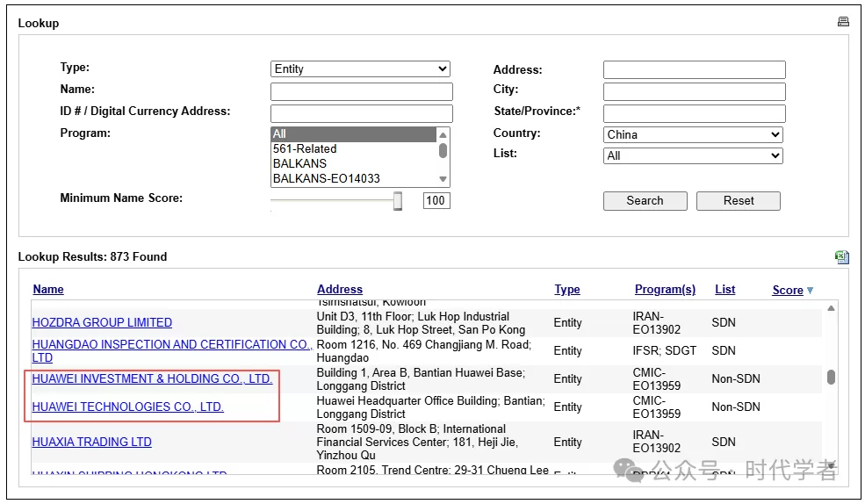The image size is (865, 504).
Task: Click the Name input field
Action: [x=361, y=91]
